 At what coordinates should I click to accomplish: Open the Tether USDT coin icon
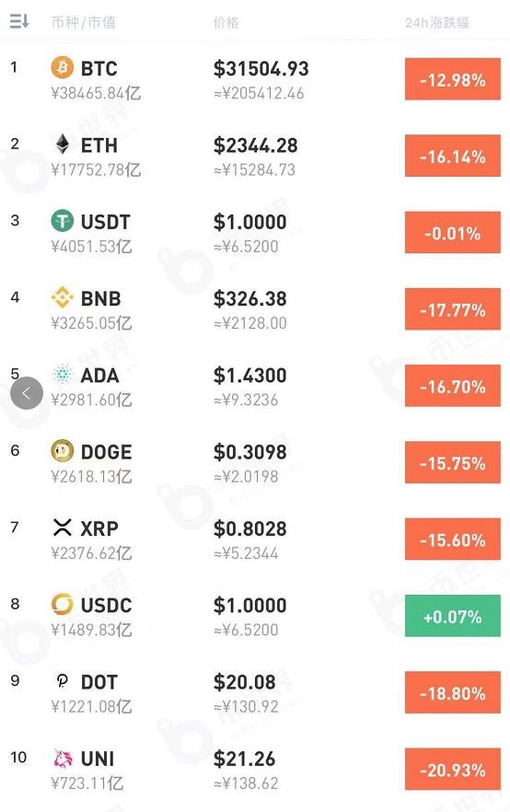point(62,221)
